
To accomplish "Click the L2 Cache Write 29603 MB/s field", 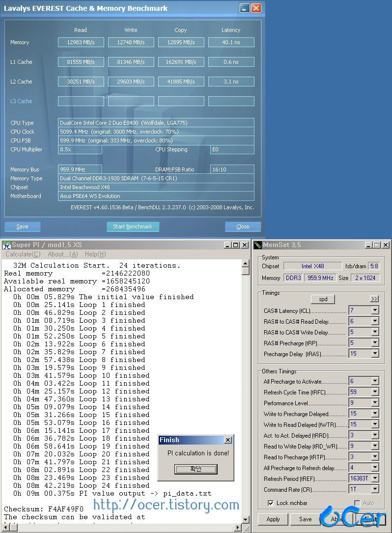I will pyautogui.click(x=131, y=82).
